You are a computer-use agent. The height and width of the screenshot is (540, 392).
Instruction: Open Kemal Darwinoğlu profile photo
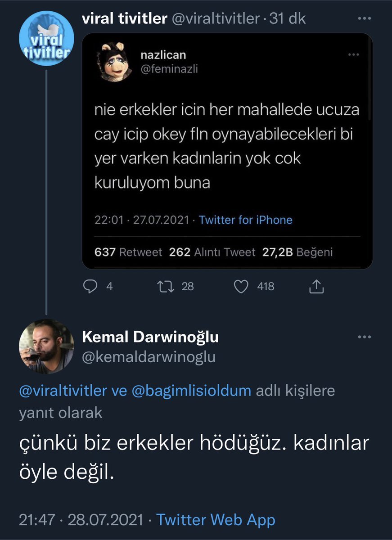click(46, 346)
